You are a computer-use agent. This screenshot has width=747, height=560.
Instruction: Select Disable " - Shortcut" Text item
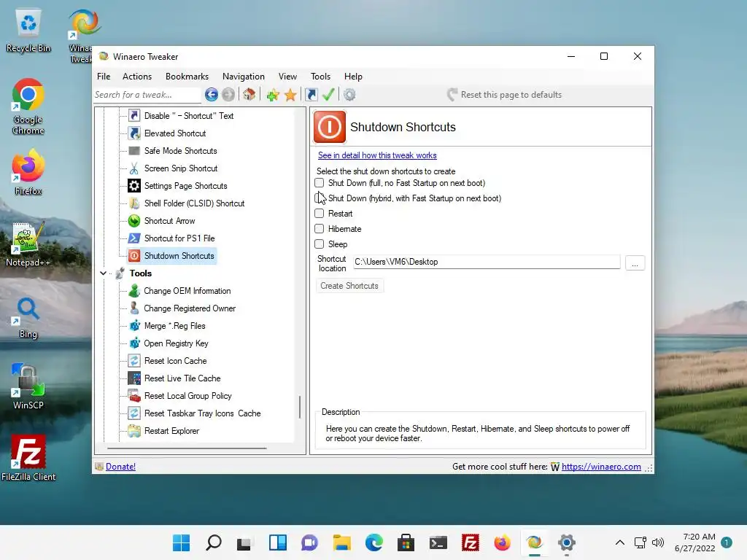tap(189, 116)
